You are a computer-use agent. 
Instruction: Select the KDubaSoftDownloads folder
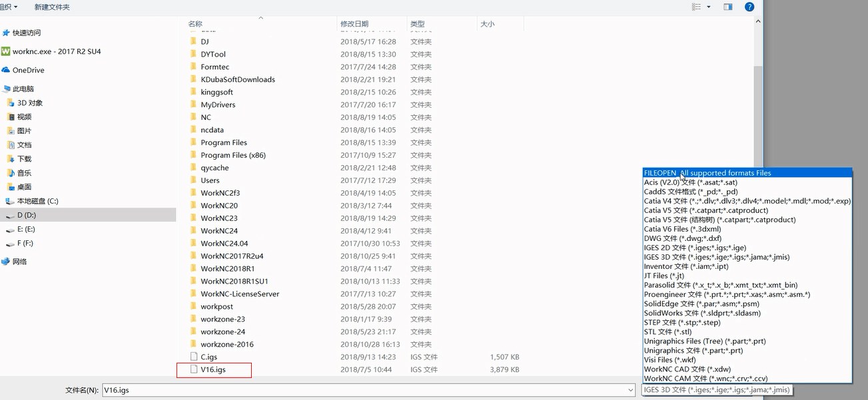click(237, 79)
